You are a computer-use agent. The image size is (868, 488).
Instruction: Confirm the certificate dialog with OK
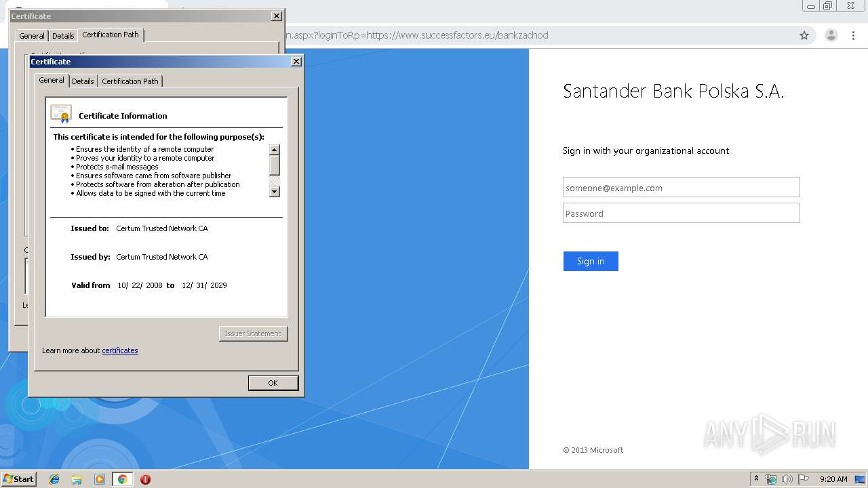point(273,383)
